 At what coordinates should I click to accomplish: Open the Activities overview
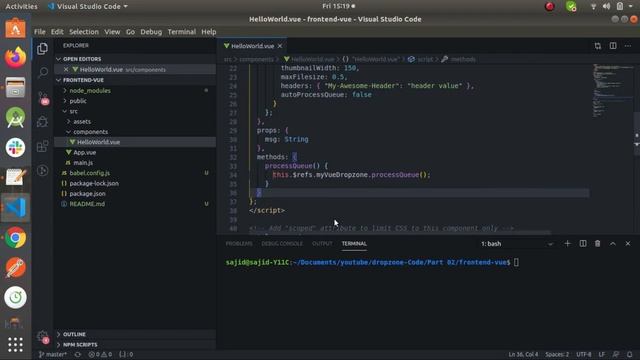[21, 6]
